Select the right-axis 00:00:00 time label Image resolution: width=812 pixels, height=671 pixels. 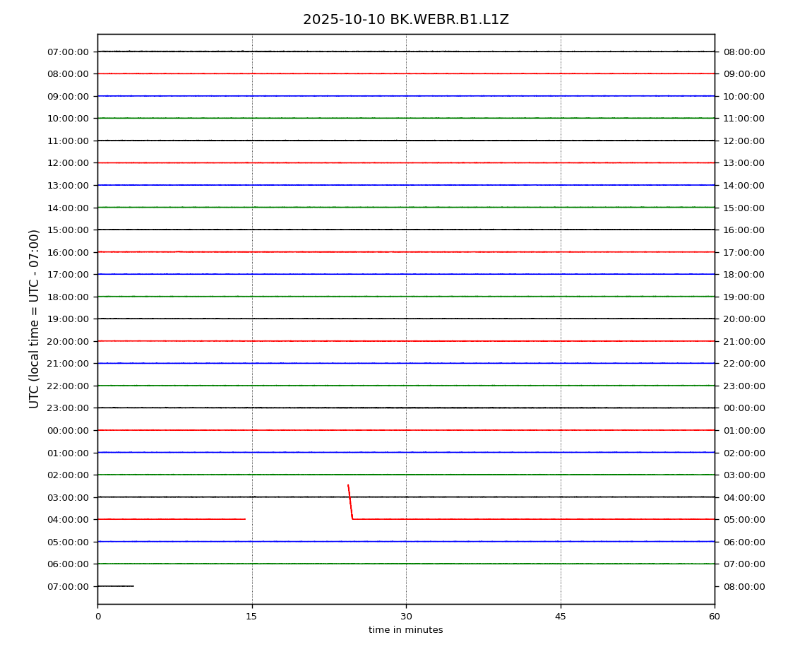pyautogui.click(x=744, y=408)
